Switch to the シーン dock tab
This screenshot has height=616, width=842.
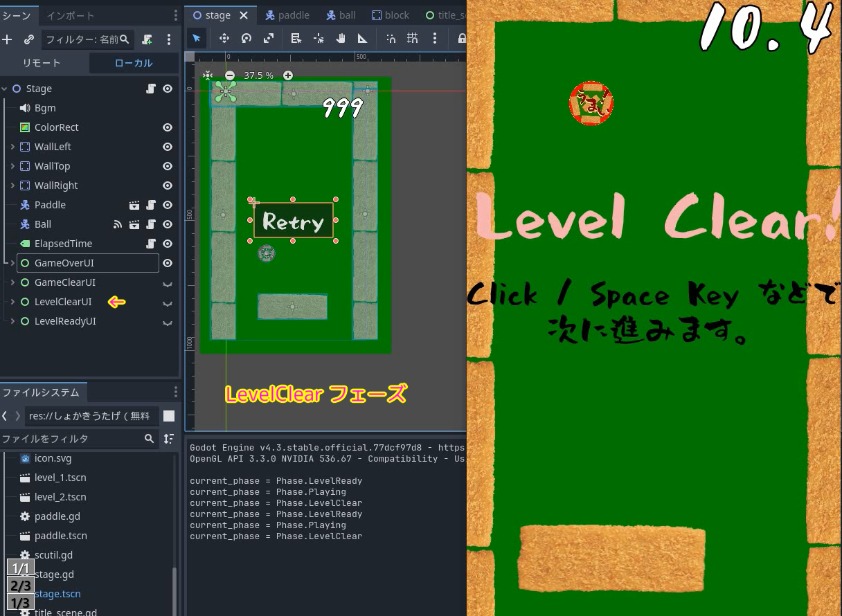click(x=17, y=15)
